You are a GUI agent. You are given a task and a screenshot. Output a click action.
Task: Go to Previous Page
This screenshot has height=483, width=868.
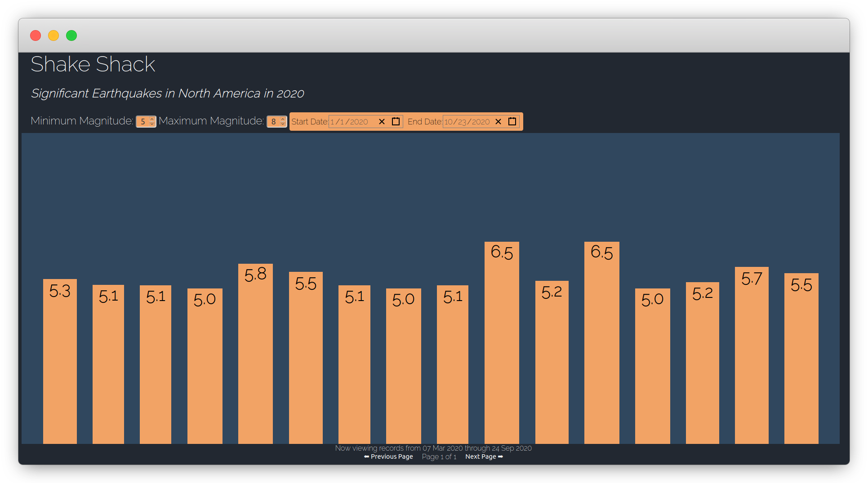[x=388, y=456]
